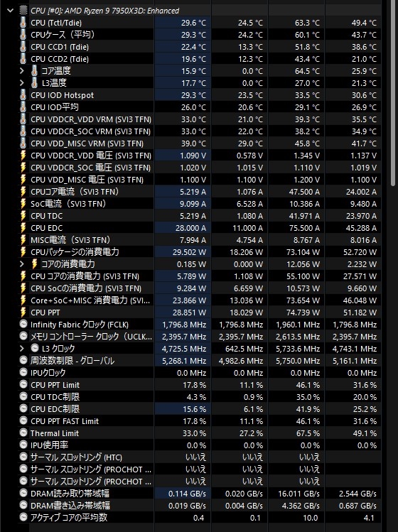Click thermometer icon beside CPU VDDCR_VDD VRM
The width and height of the screenshot is (398, 532).
[23, 119]
